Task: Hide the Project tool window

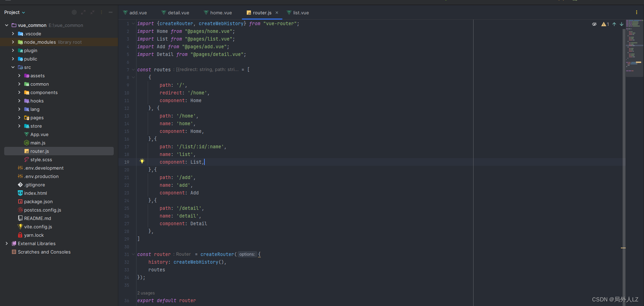Action: click(x=111, y=12)
